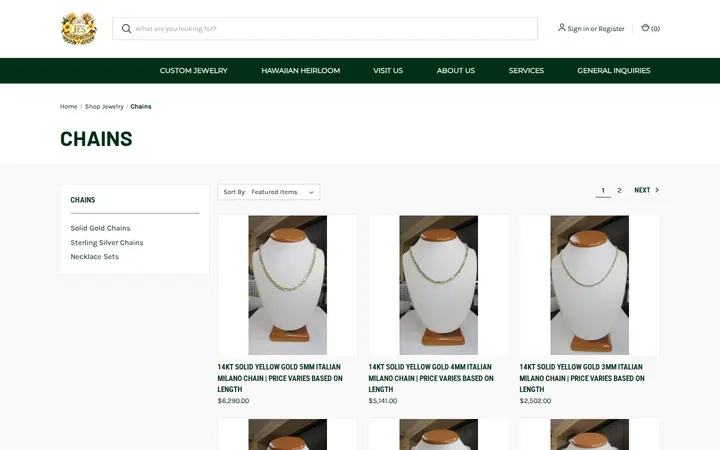Open Solid Gold Chains category
Viewport: 720px width, 450px height.
(x=100, y=228)
